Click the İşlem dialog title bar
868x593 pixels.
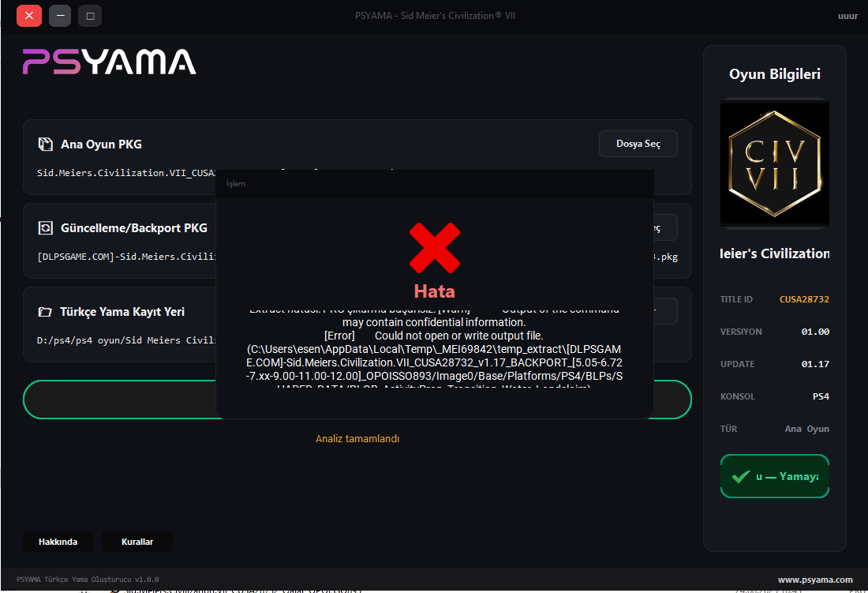pos(435,184)
